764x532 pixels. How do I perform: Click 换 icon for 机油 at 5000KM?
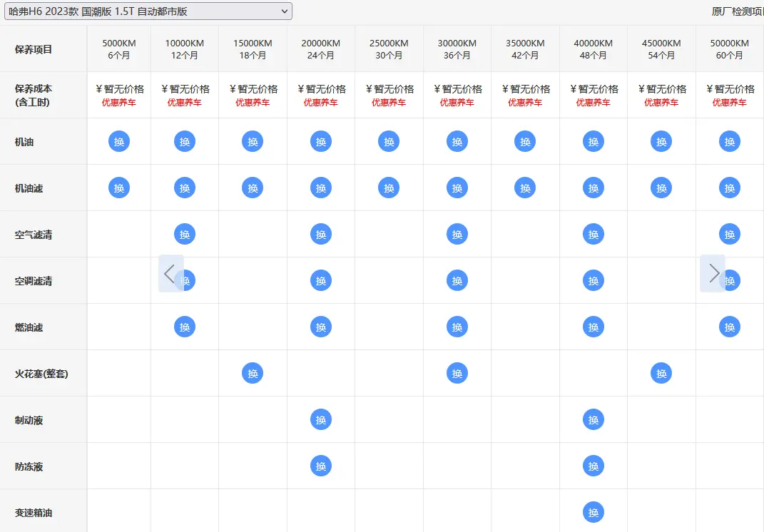tap(119, 141)
